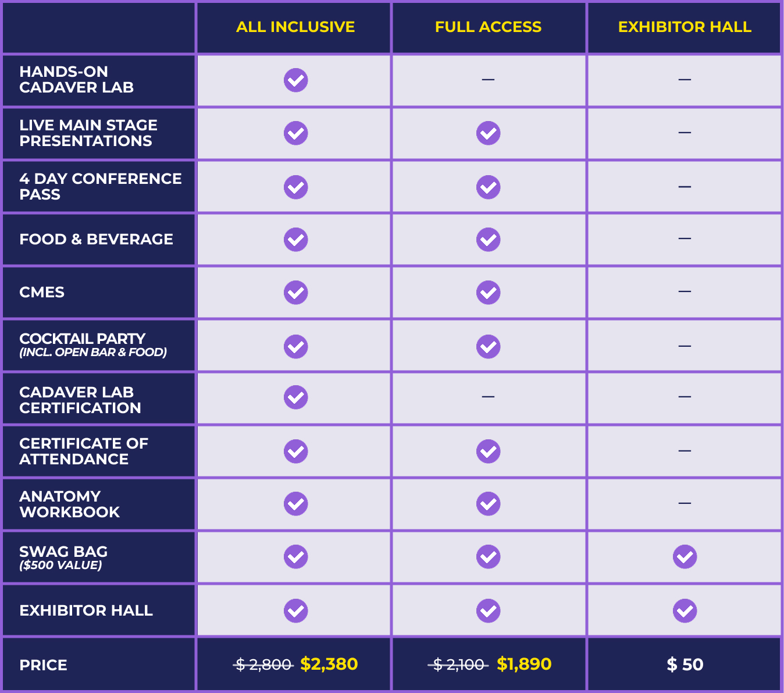This screenshot has height=693, width=784.
Task: Click Full Access checkmark for Cocktail Party
Action: coord(489,347)
